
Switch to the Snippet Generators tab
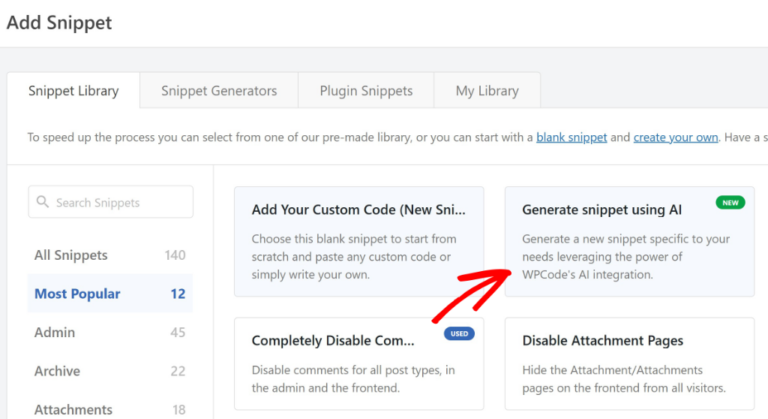[219, 91]
